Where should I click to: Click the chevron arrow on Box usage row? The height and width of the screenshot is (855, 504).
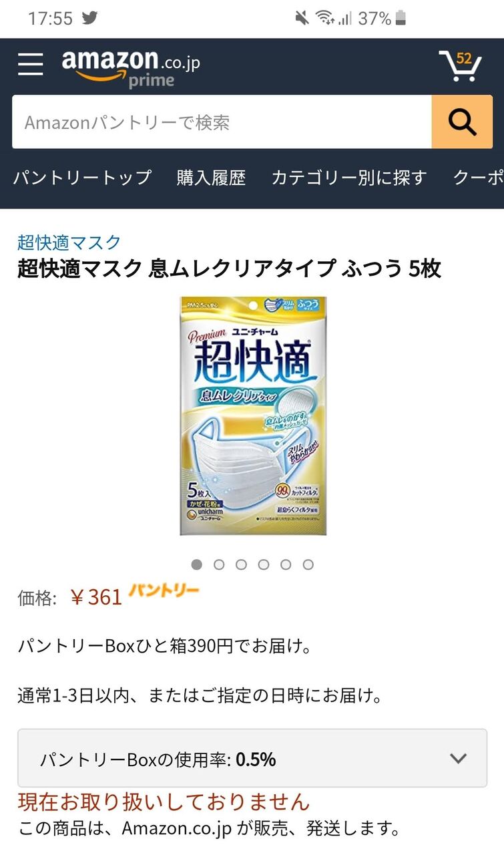click(x=458, y=758)
